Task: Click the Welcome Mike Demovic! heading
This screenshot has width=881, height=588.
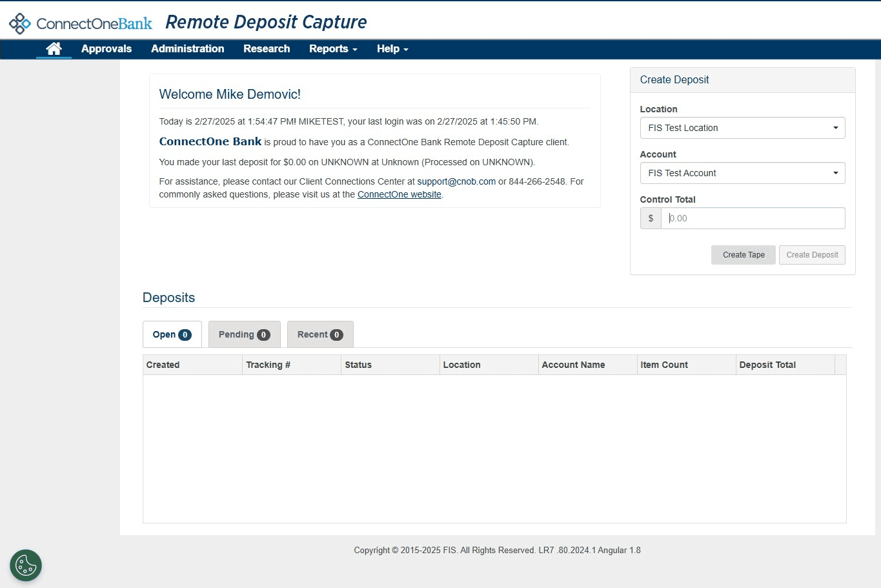Action: (x=230, y=94)
